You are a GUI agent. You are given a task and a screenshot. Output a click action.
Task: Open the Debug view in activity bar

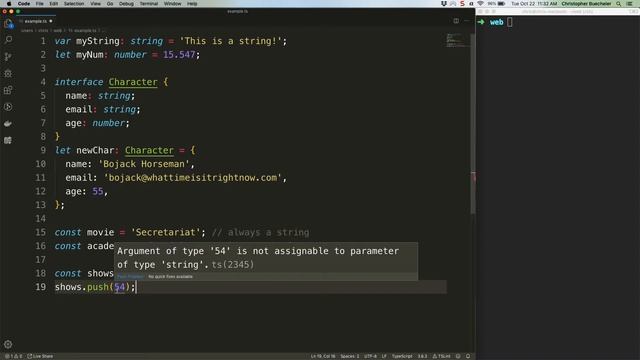tap(8, 73)
